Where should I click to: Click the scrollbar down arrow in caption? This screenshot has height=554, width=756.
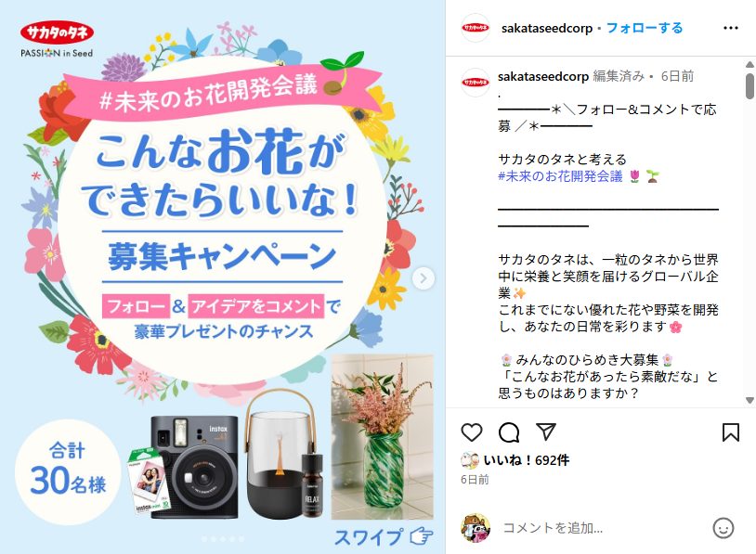pyautogui.click(x=749, y=400)
